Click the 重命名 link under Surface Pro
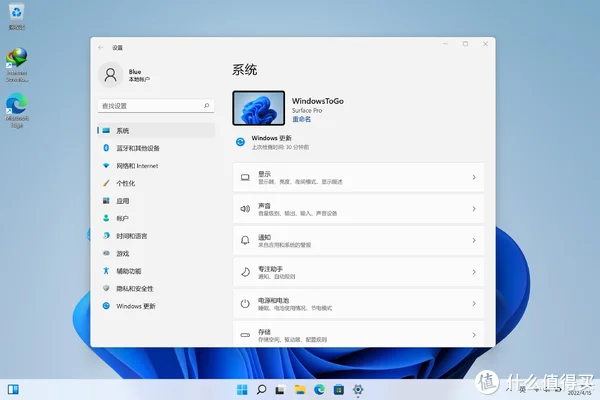The image size is (600, 400). [302, 119]
